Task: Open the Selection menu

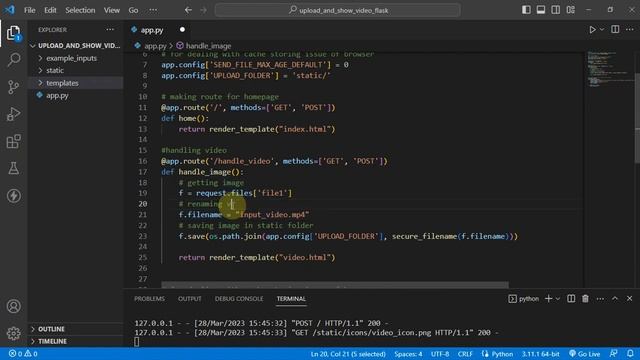Action: tap(80, 10)
